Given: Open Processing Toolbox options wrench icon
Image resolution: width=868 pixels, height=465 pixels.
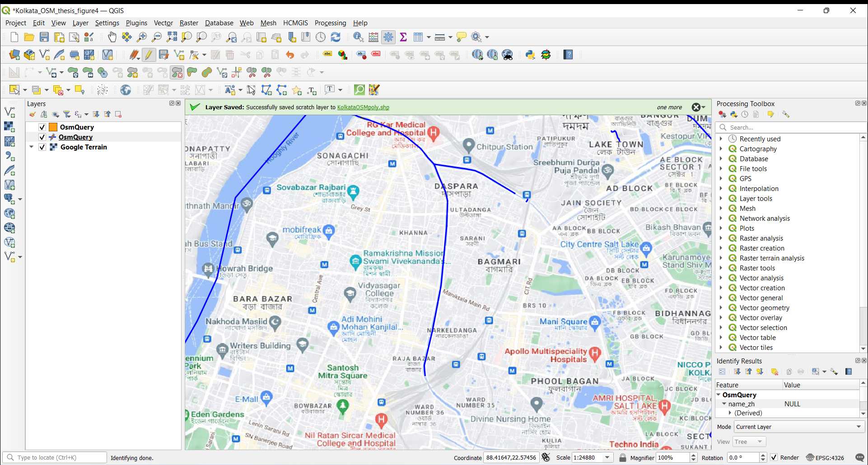Looking at the screenshot, I should (x=786, y=115).
